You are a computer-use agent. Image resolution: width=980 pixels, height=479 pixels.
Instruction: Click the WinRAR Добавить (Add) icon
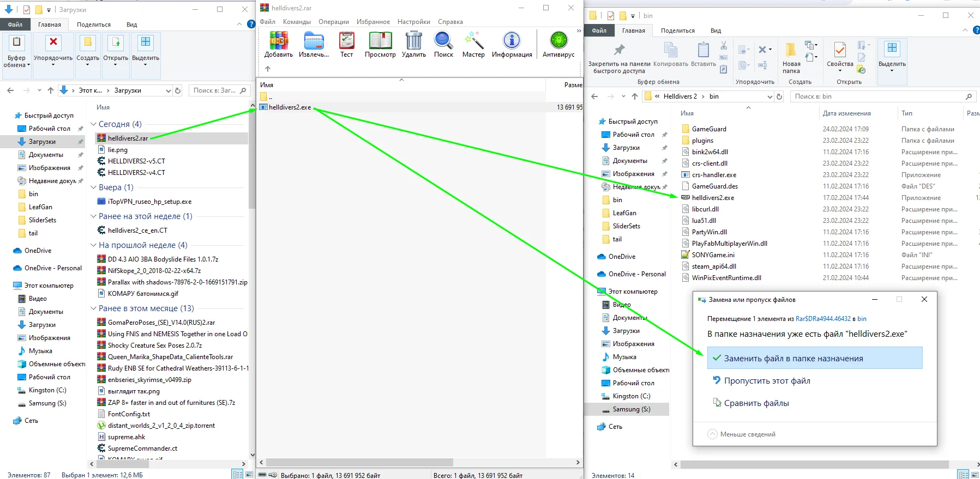278,44
